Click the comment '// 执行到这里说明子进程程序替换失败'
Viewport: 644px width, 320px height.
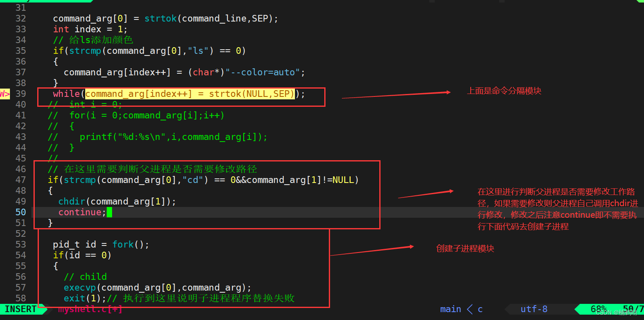pyautogui.click(x=201, y=298)
